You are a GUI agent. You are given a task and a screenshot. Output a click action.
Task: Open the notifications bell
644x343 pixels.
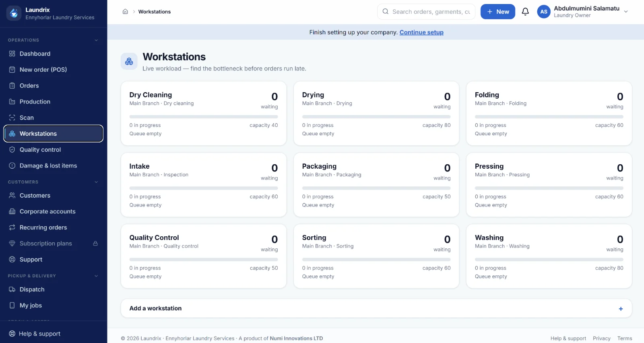525,12
